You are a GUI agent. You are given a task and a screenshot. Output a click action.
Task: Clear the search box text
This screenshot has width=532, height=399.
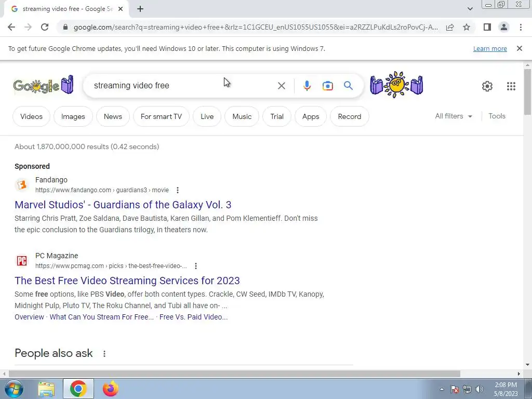pyautogui.click(x=281, y=86)
